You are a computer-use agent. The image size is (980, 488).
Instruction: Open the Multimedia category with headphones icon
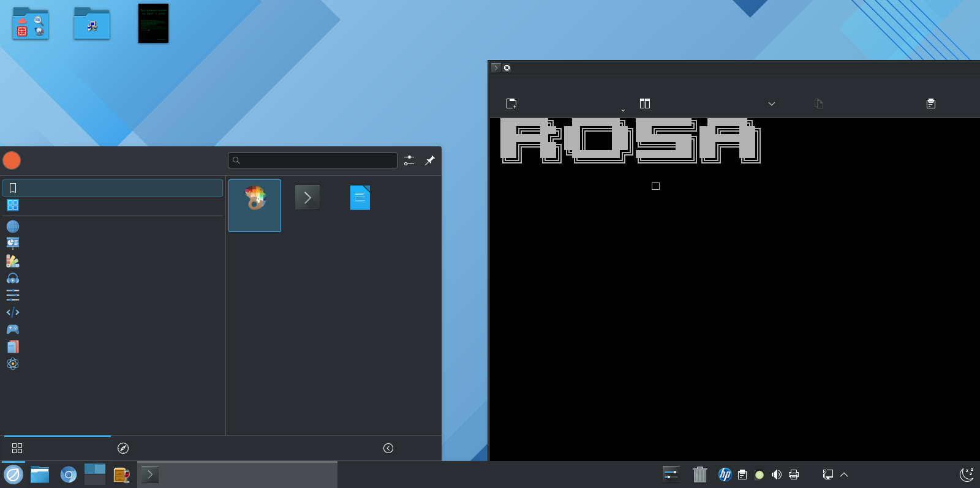[x=13, y=278]
